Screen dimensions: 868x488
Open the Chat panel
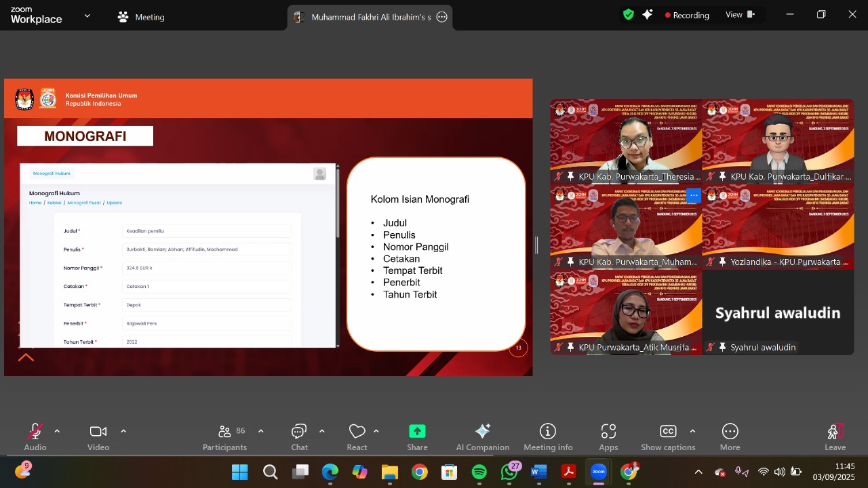point(299,436)
